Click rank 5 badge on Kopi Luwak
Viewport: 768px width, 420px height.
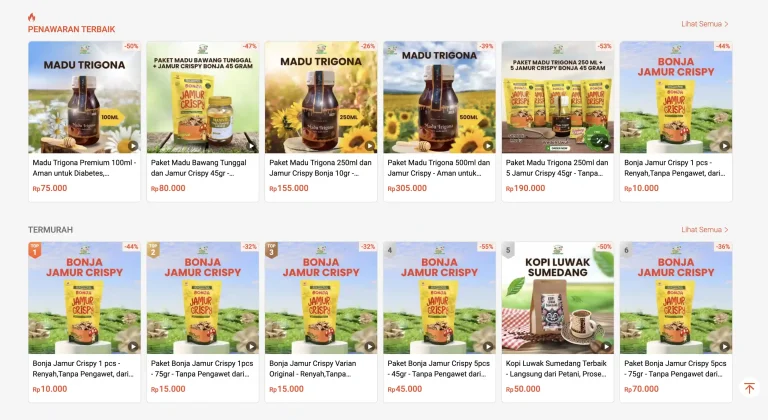(508, 250)
